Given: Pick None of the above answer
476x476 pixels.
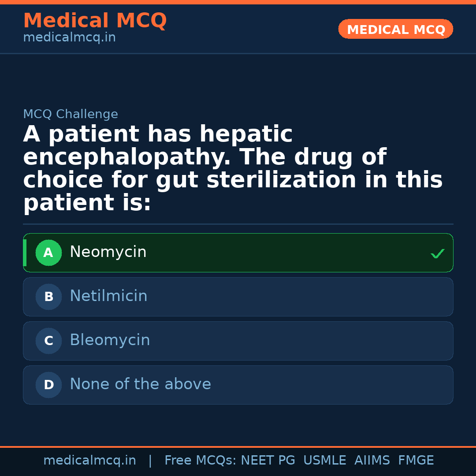Looking at the screenshot, I should [x=140, y=384].
